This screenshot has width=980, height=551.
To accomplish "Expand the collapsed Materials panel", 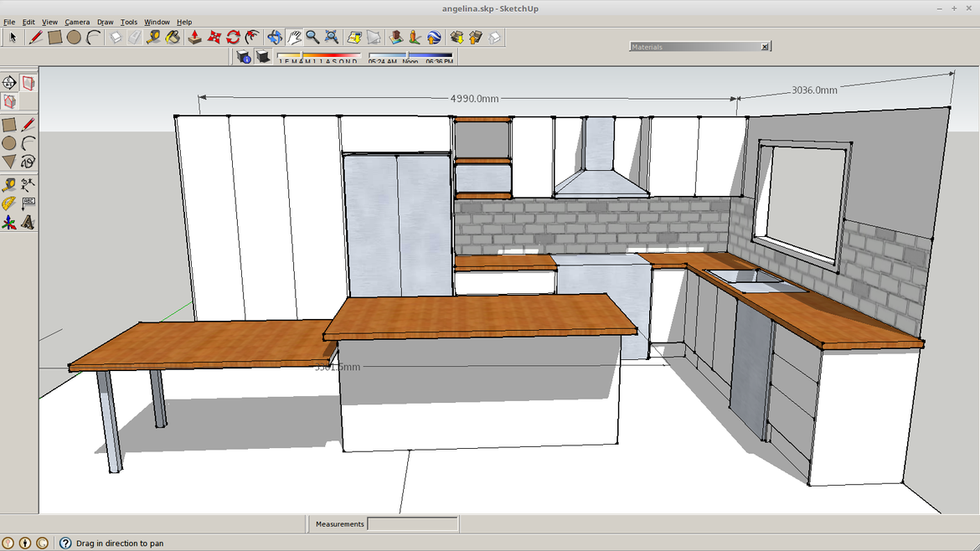I will [694, 47].
